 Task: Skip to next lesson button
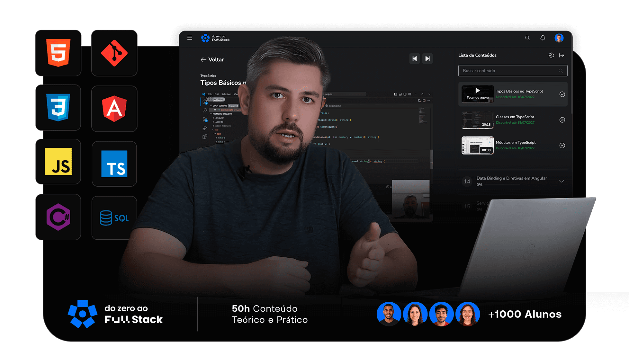427,58
